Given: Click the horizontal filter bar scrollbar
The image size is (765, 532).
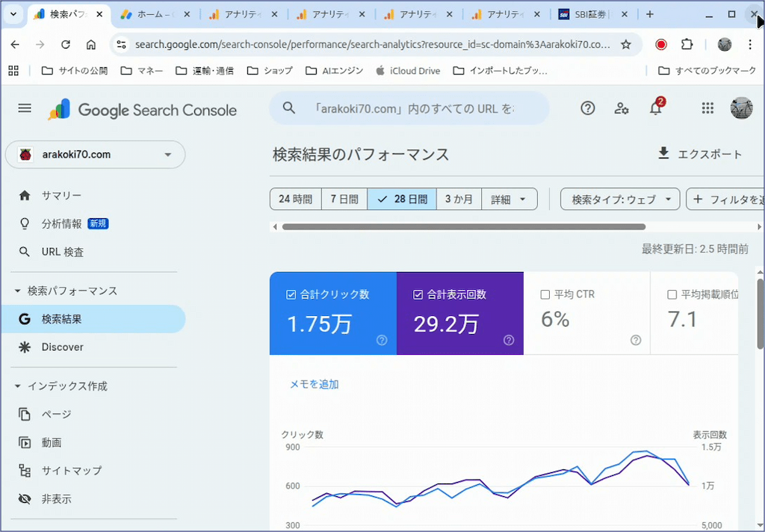Looking at the screenshot, I should click(x=463, y=226).
